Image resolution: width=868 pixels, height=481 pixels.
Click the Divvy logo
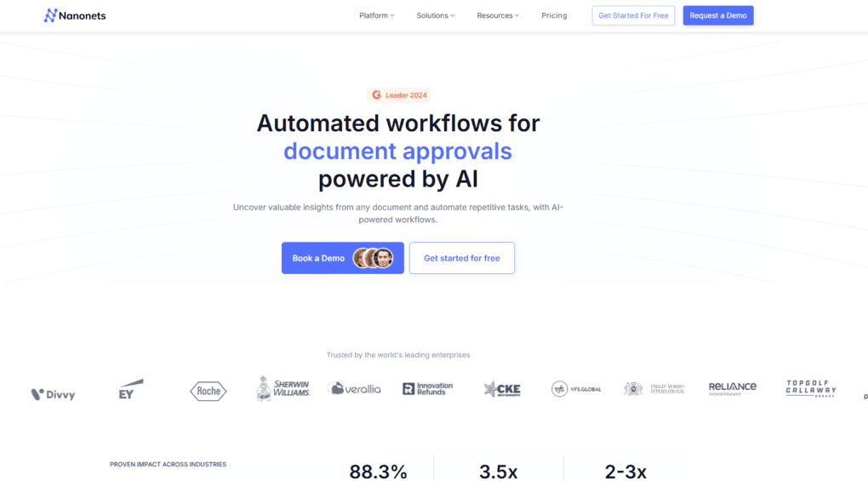(x=53, y=394)
